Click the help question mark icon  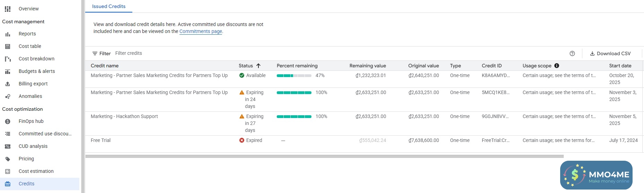tap(572, 53)
